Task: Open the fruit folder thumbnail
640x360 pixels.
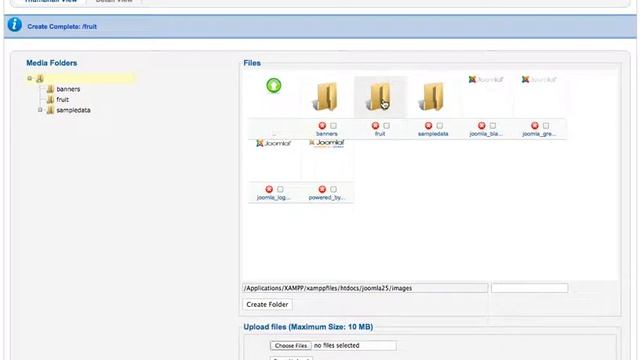Action: pyautogui.click(x=380, y=97)
